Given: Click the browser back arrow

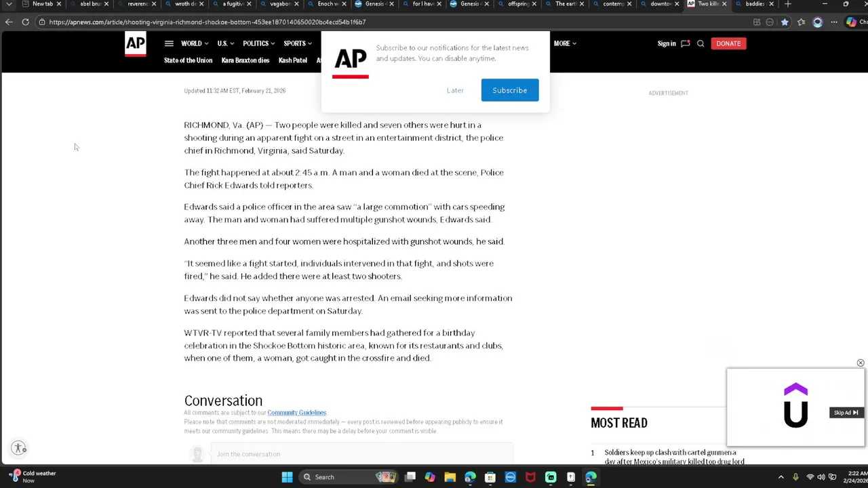Looking at the screenshot, I should (x=9, y=22).
